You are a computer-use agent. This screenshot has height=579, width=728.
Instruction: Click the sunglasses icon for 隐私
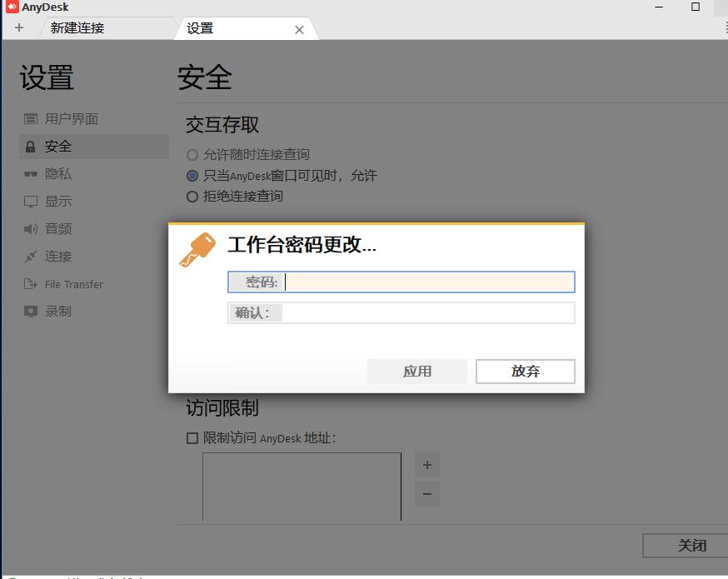(31, 174)
